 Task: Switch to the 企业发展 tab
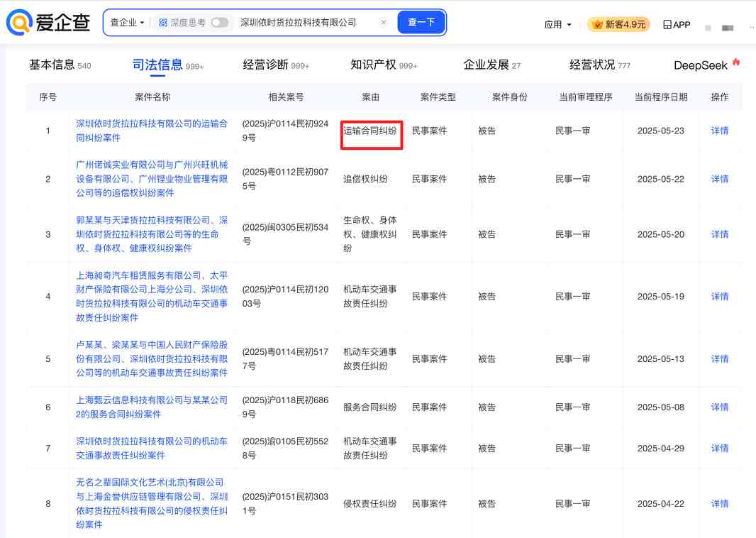(491, 65)
